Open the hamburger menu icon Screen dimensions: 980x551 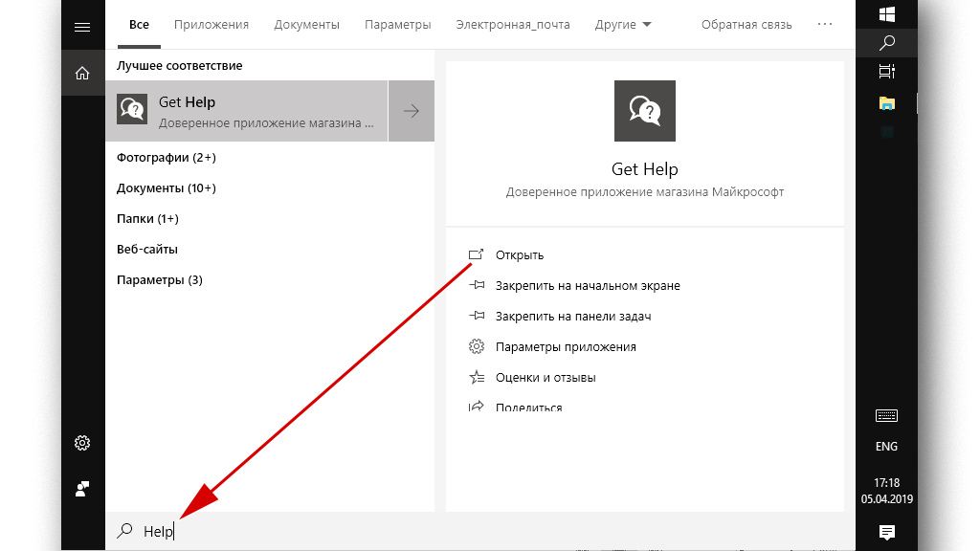[x=82, y=27]
